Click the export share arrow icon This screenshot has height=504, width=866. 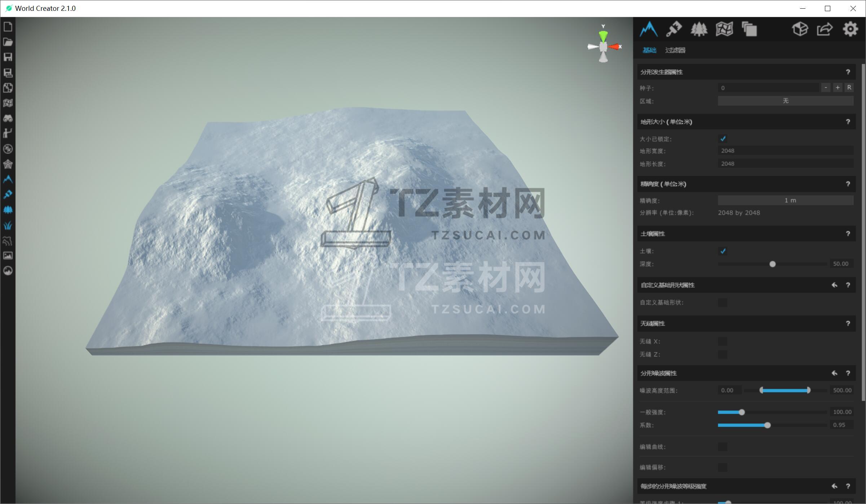click(x=825, y=29)
